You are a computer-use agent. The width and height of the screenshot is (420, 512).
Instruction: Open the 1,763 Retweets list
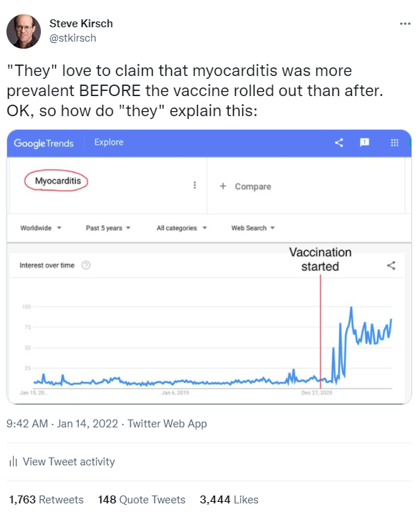pyautogui.click(x=46, y=500)
